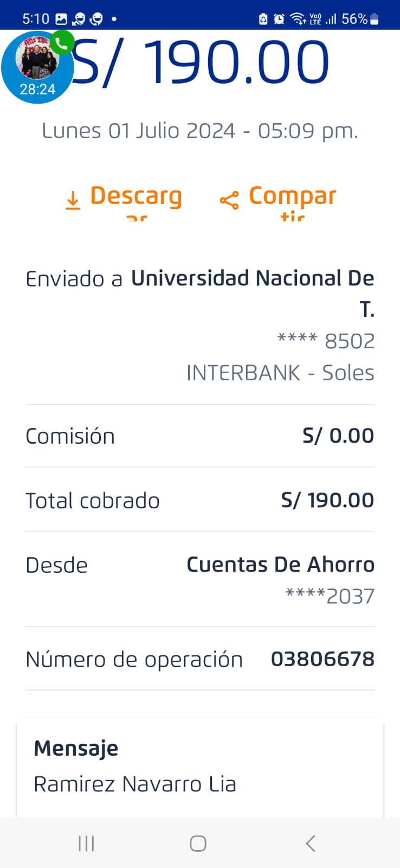Viewport: 400px width, 868px height.
Task: Tap the share icon beside Compartir
Action: point(229,200)
